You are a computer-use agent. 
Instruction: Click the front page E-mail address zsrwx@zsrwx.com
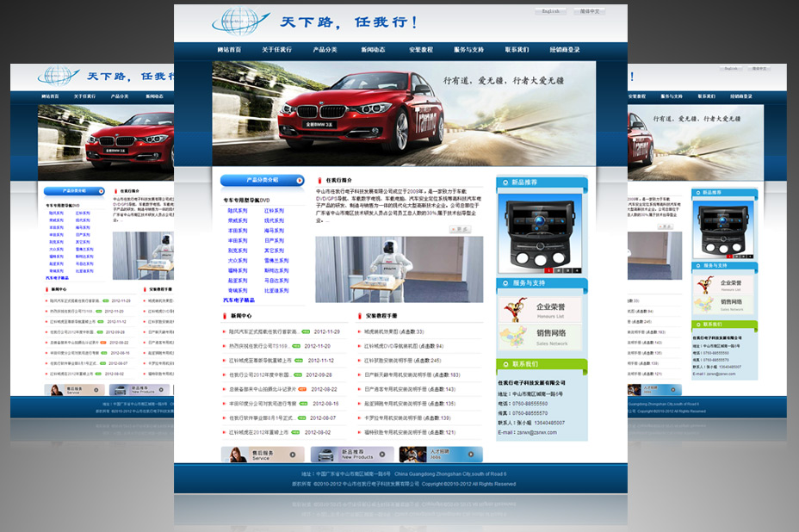[537, 433]
